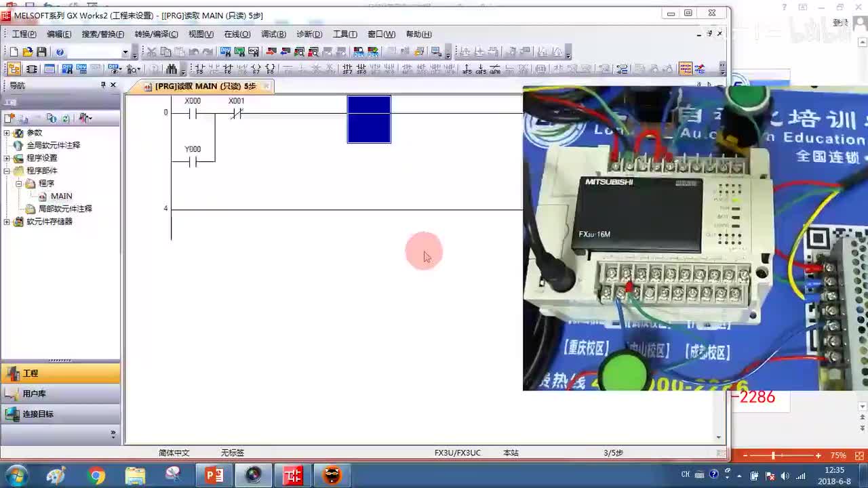Click the X000 contact in ladder
This screenshot has height=488, width=868.
point(193,113)
